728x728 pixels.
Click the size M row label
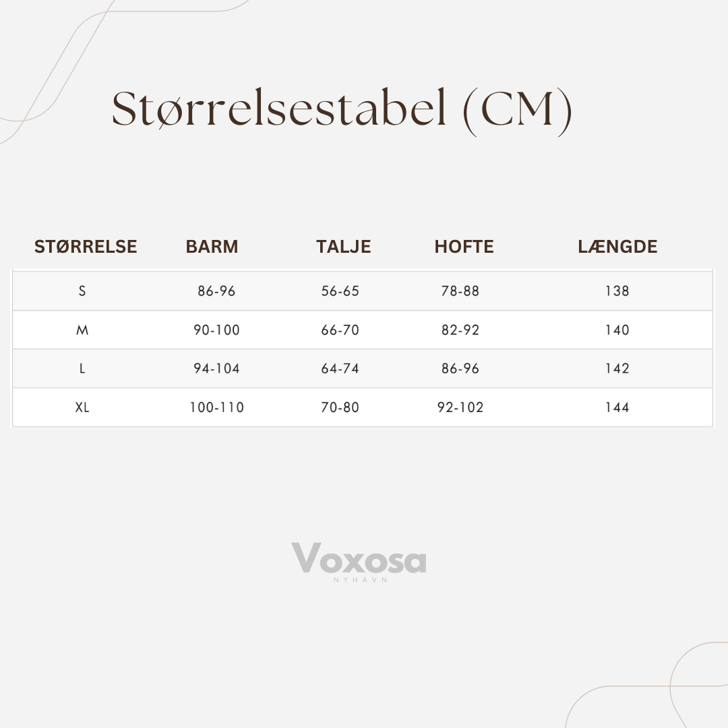click(x=82, y=330)
